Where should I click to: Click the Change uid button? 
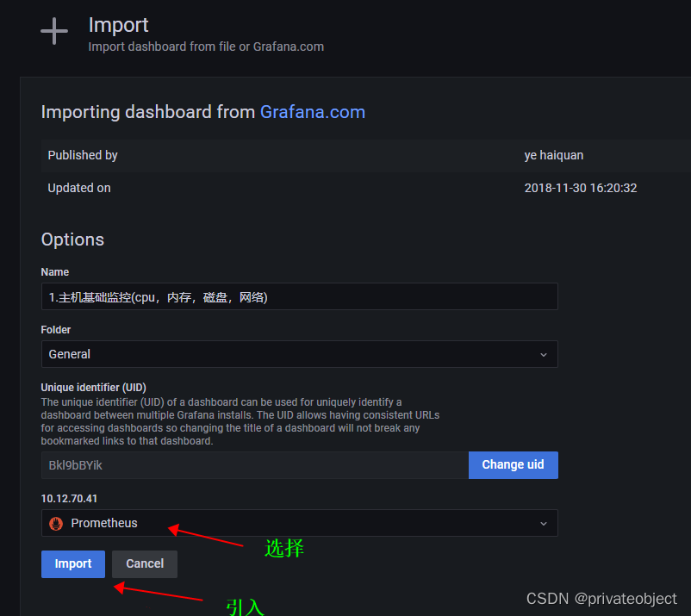pyautogui.click(x=513, y=465)
